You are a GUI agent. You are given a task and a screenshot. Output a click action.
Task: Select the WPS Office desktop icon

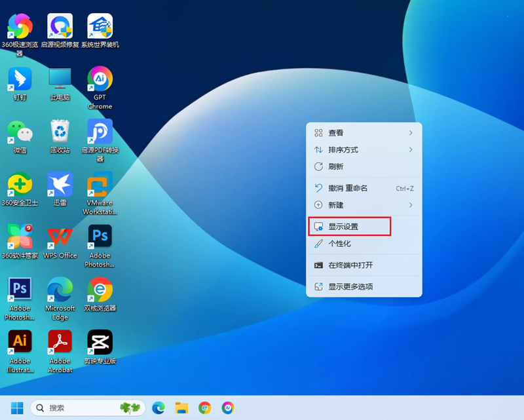[60, 237]
